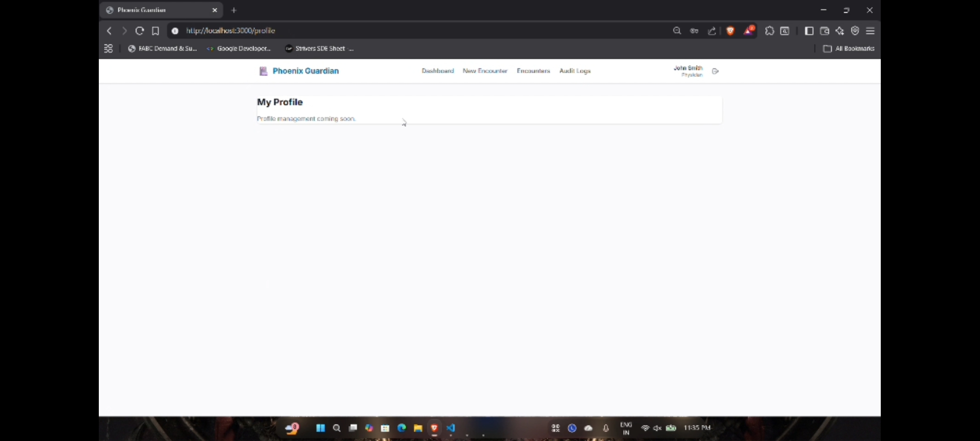The image size is (980, 441).
Task: Click the Brave Wallet icon
Action: click(x=824, y=31)
